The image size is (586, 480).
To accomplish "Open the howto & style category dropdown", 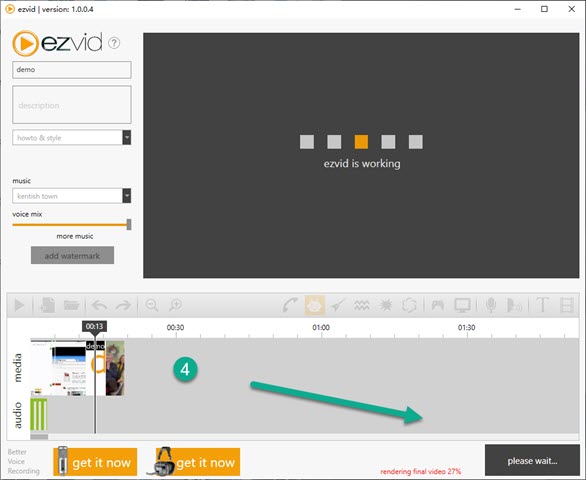I will point(72,138).
